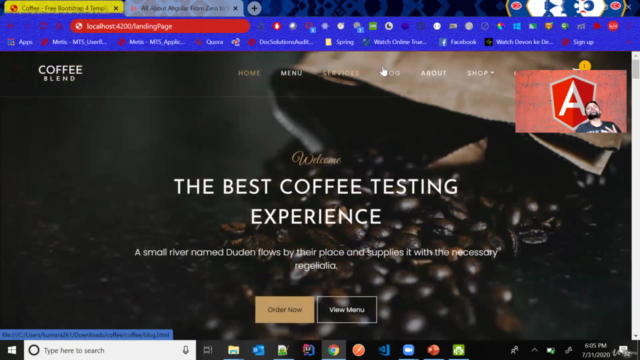Open Visual Studio Code from taskbar
The image size is (640, 360).
coord(384,350)
